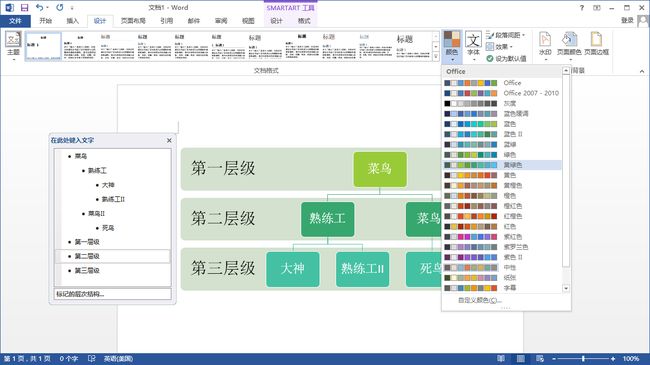Click the Colors (颜色) button in ribbon
Viewport: 650px width, 365px height.
pyautogui.click(x=452, y=46)
